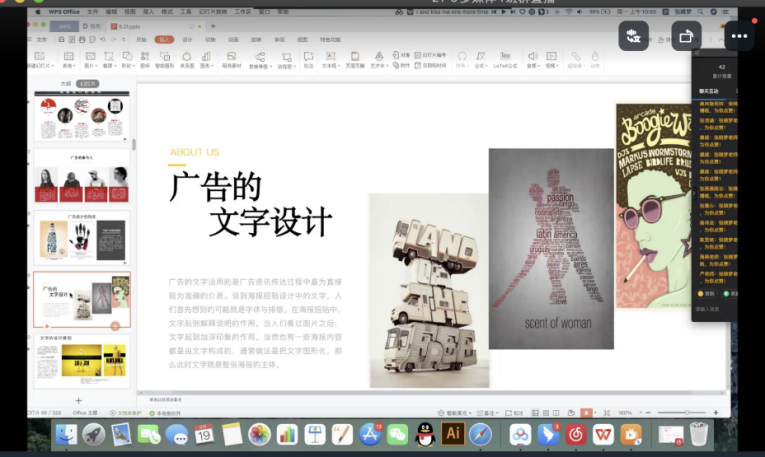
Task: Click the 关系图 relationship diagram icon
Action: click(187, 60)
